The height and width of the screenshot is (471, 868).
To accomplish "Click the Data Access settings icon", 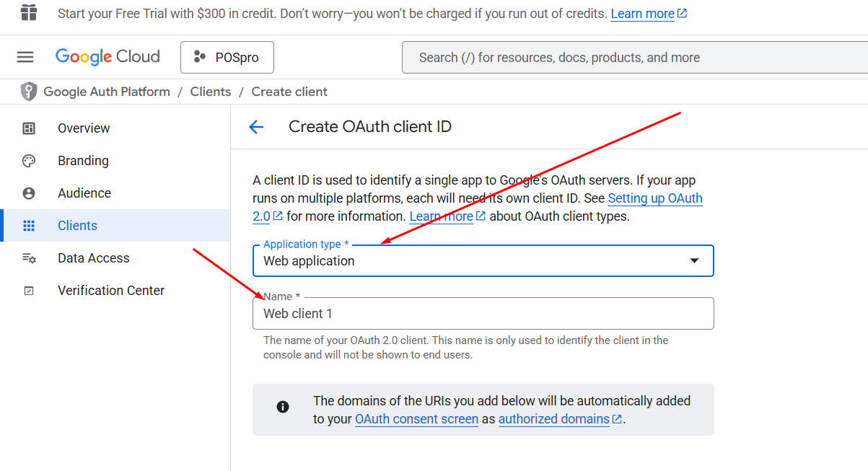I will click(29, 258).
